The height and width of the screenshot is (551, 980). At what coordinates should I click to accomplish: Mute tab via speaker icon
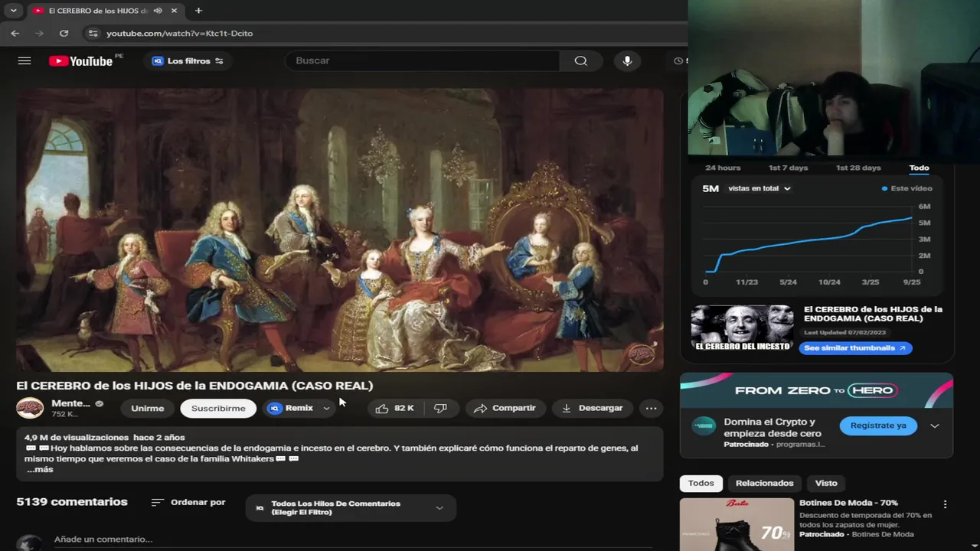[158, 11]
